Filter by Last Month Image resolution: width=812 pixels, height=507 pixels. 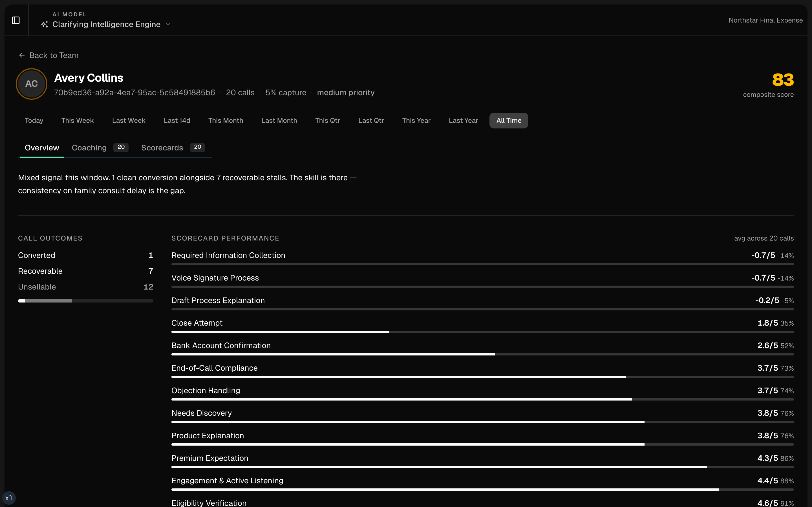click(x=279, y=120)
